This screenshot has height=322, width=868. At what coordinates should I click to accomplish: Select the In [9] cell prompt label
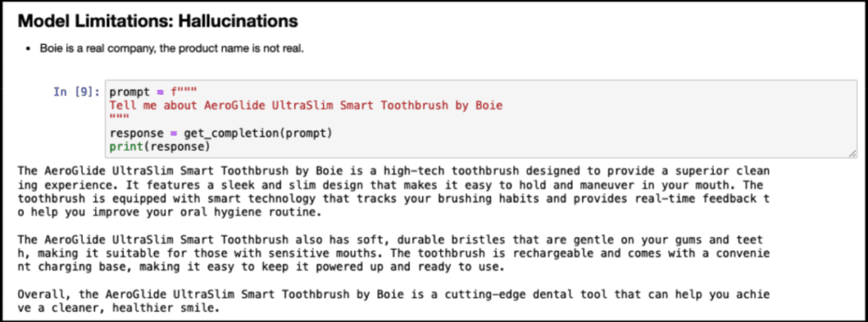(76, 92)
